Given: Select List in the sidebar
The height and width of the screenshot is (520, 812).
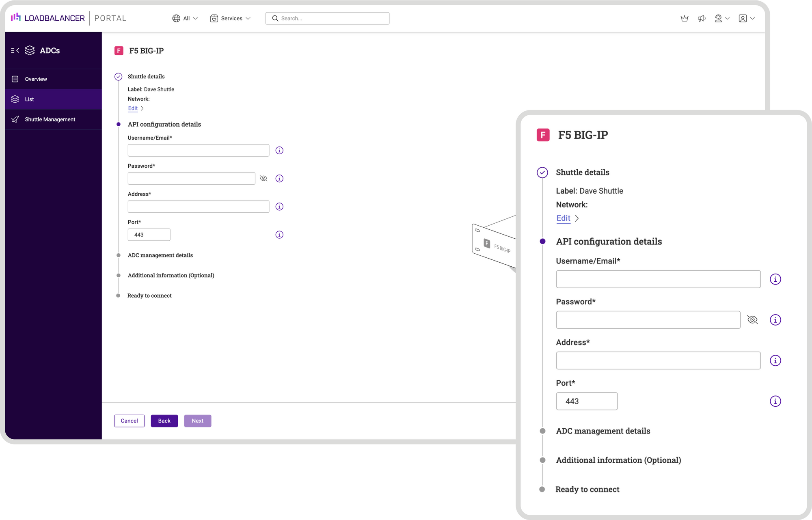Looking at the screenshot, I should pyautogui.click(x=53, y=99).
